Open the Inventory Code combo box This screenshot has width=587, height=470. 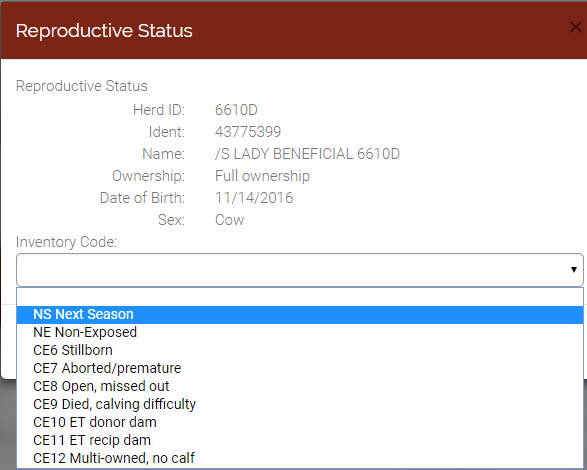click(x=299, y=270)
